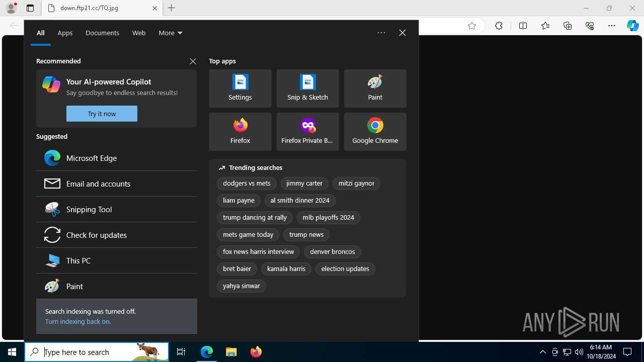Click Edge icon on taskbar
The image size is (644, 362).
[207, 352]
